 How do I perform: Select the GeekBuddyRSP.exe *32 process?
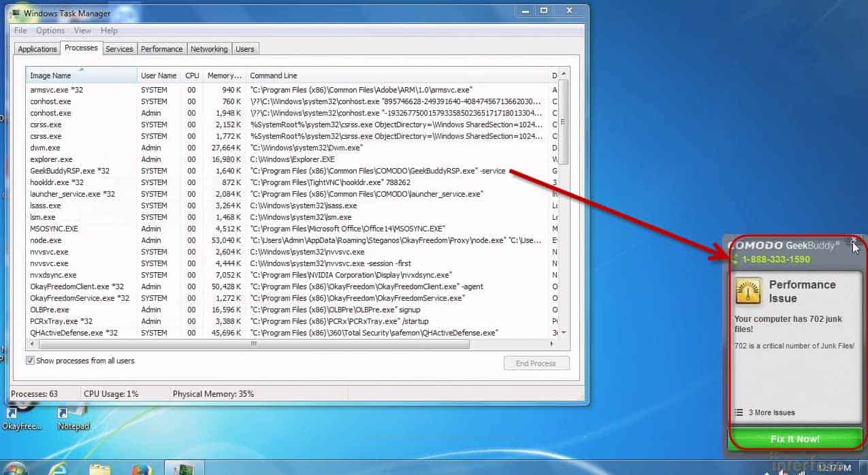point(292,171)
